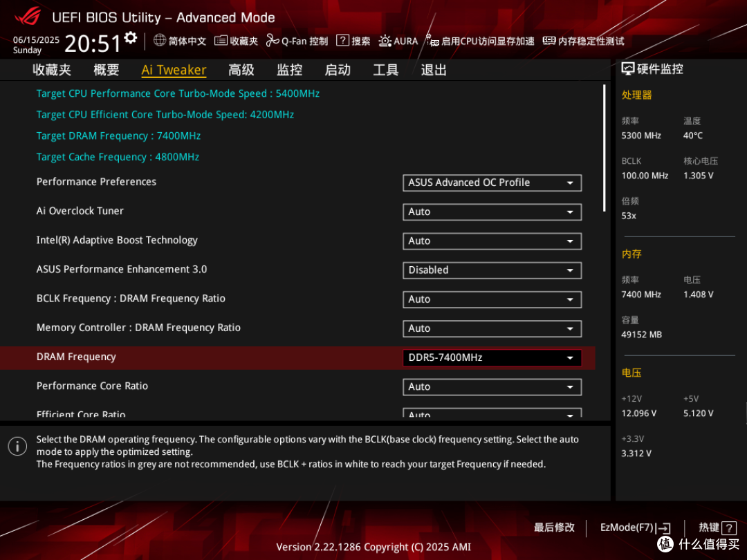747x560 pixels.
Task: Click 启用CPU访问显存加速 text
Action: 488,41
